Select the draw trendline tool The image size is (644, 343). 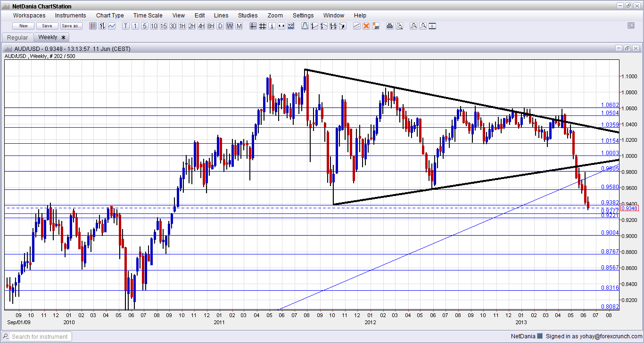click(357, 26)
